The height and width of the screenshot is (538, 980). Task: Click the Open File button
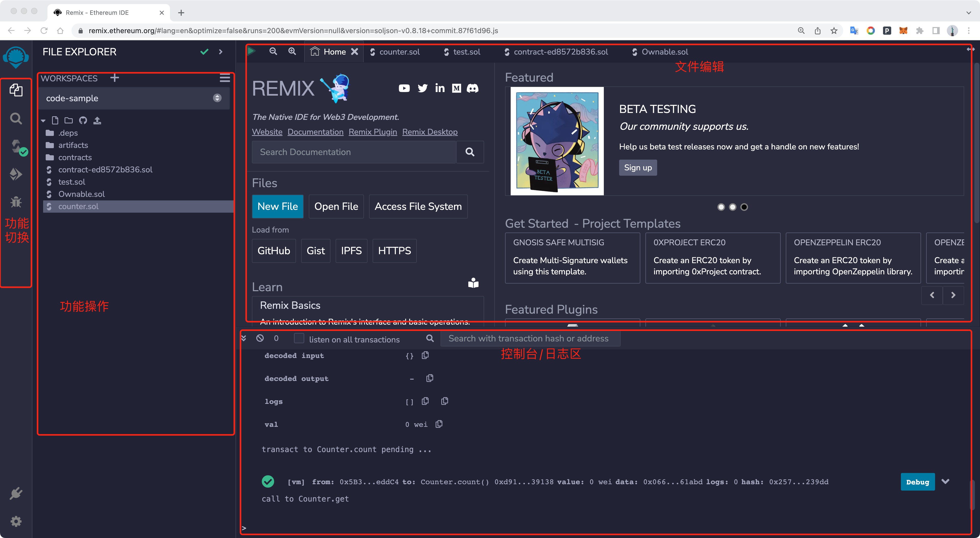click(336, 207)
